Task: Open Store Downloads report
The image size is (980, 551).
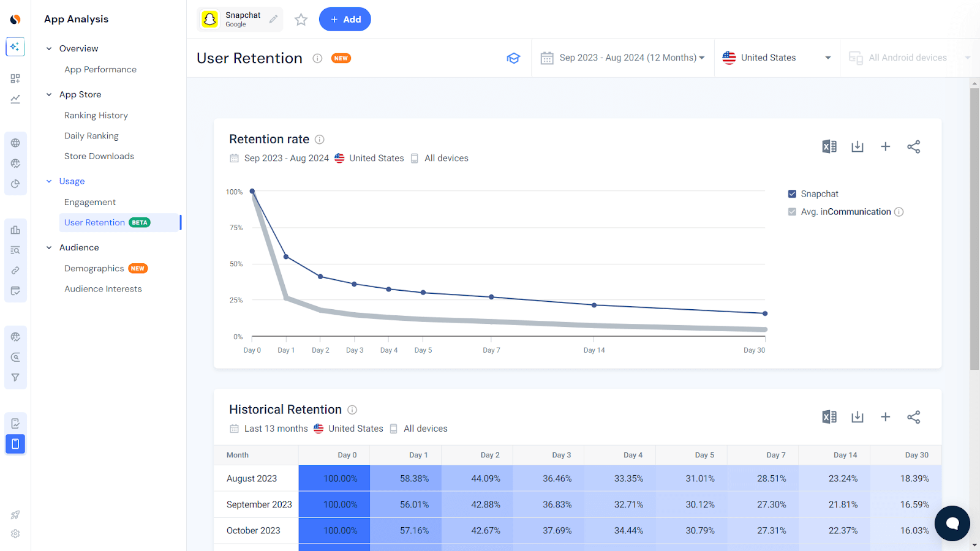Action: coord(99,156)
